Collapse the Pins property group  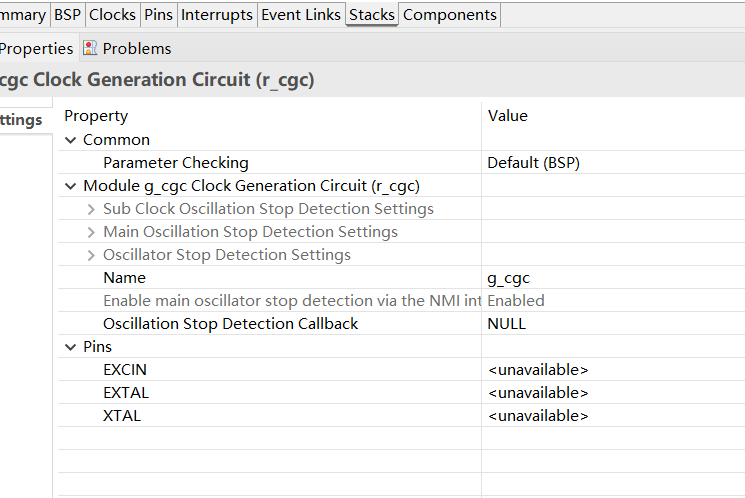[x=71, y=347]
